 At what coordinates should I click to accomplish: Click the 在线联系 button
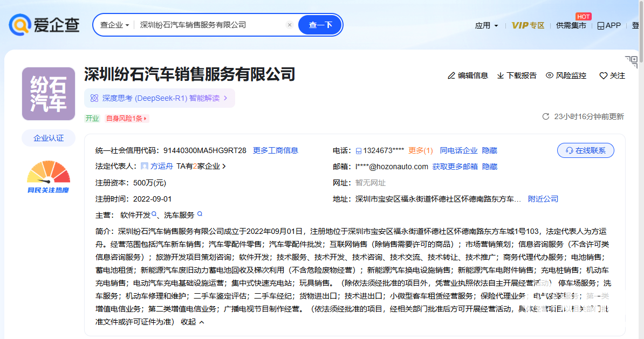[585, 150]
